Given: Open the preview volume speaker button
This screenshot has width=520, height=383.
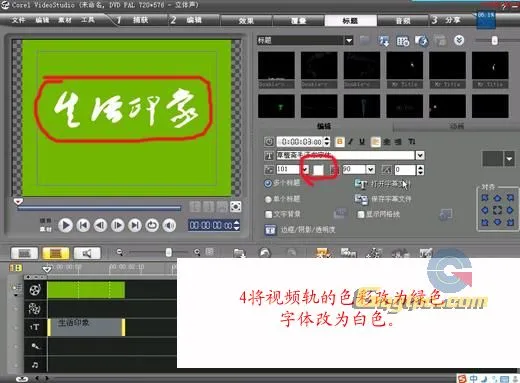Looking at the screenshot, I should [169, 226].
